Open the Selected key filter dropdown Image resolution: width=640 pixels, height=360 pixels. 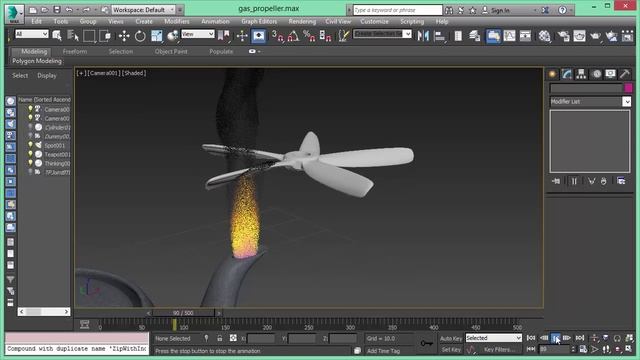[494, 338]
